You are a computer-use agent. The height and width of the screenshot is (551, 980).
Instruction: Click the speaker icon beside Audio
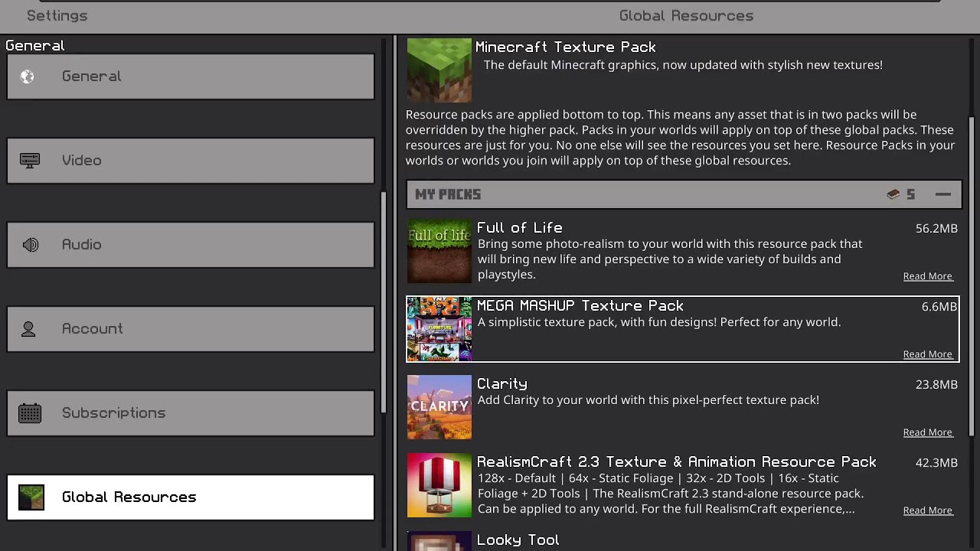31,245
